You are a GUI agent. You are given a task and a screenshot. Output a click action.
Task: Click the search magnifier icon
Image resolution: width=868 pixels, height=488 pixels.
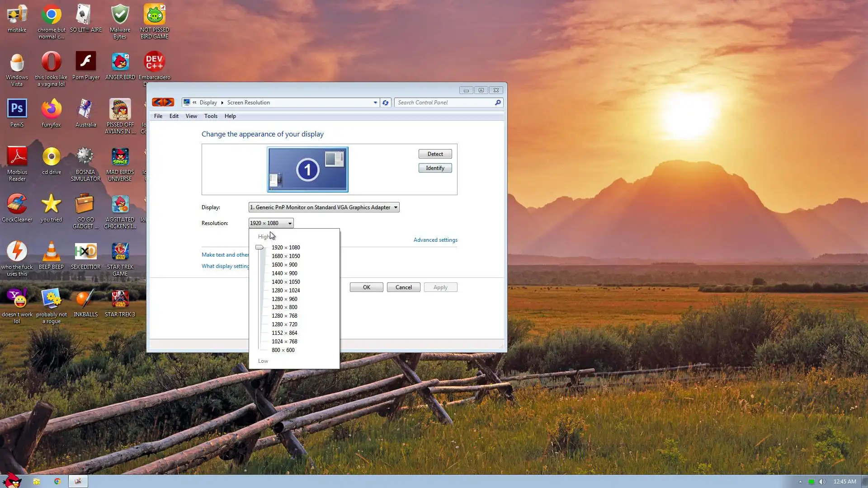point(498,103)
